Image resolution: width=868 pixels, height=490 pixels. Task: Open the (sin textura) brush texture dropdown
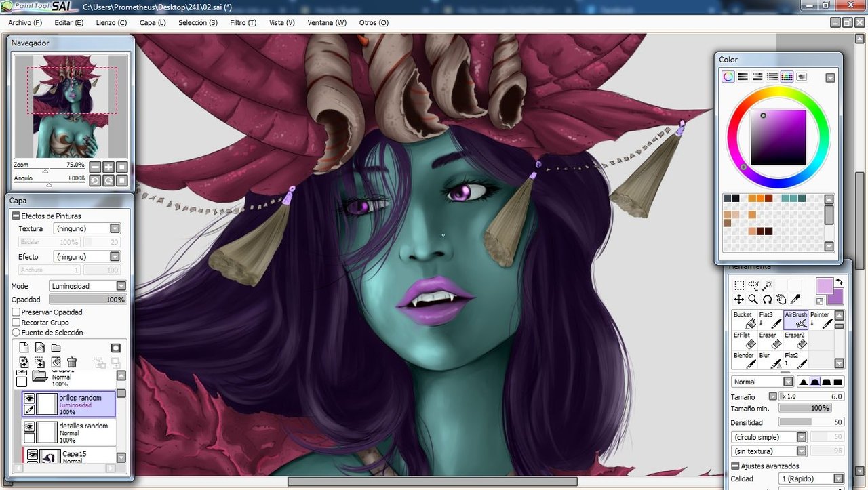point(770,451)
